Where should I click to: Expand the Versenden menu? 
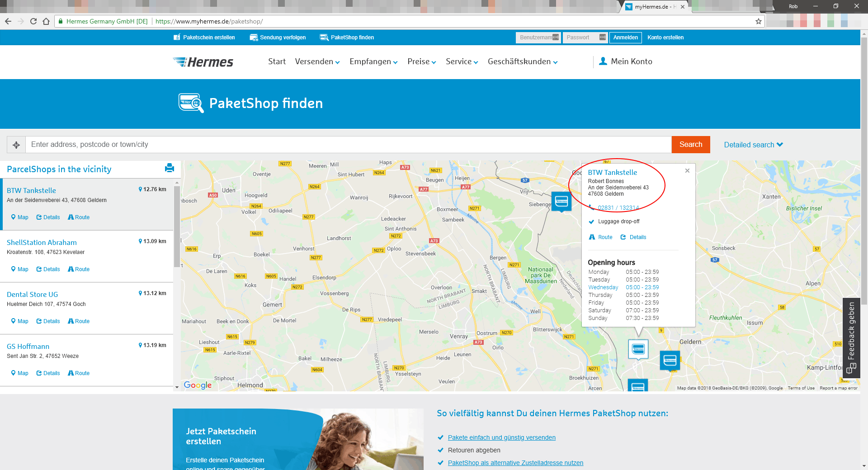(317, 61)
